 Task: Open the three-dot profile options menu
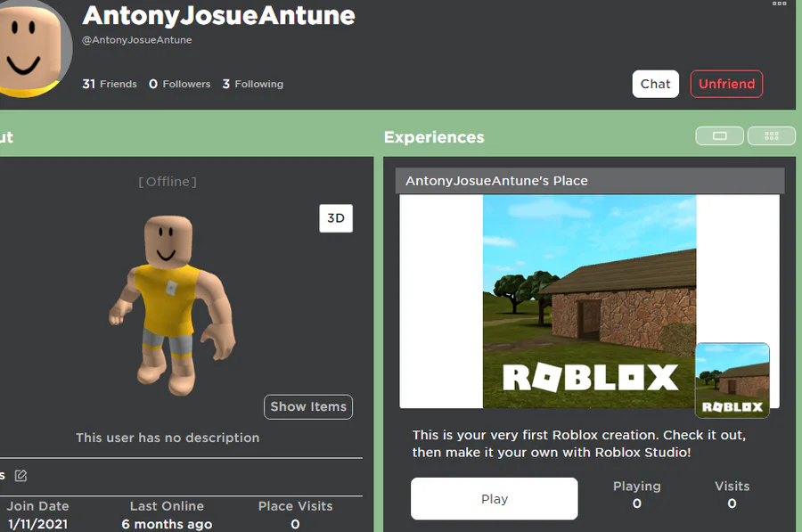point(779,4)
